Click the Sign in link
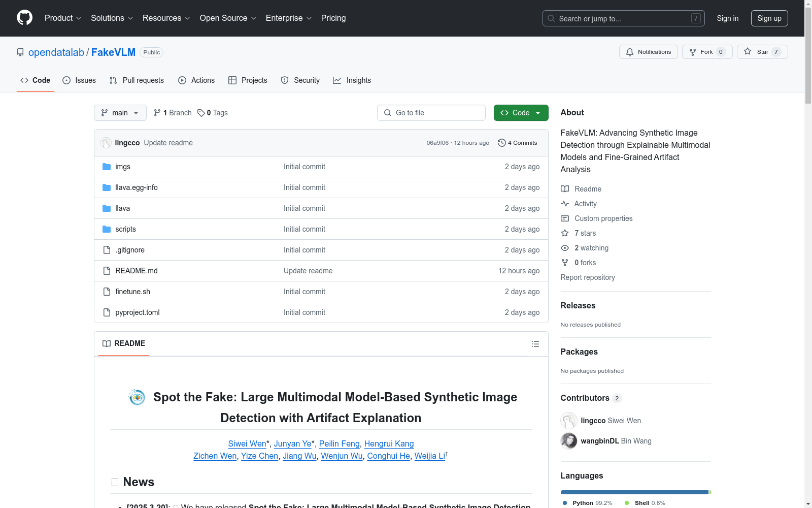Viewport: 812px width, 508px height. pos(728,18)
